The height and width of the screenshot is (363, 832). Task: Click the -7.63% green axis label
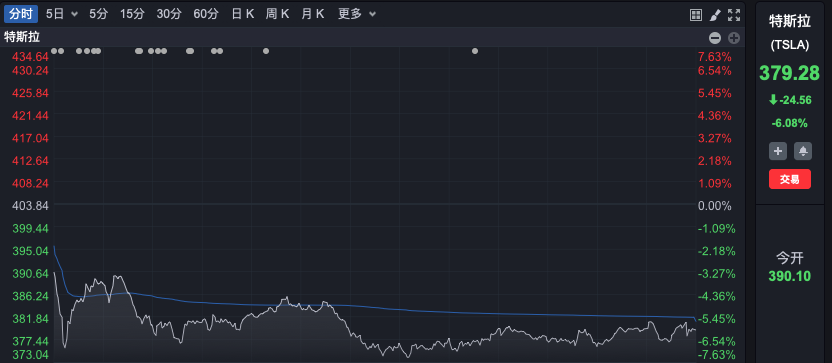click(716, 355)
